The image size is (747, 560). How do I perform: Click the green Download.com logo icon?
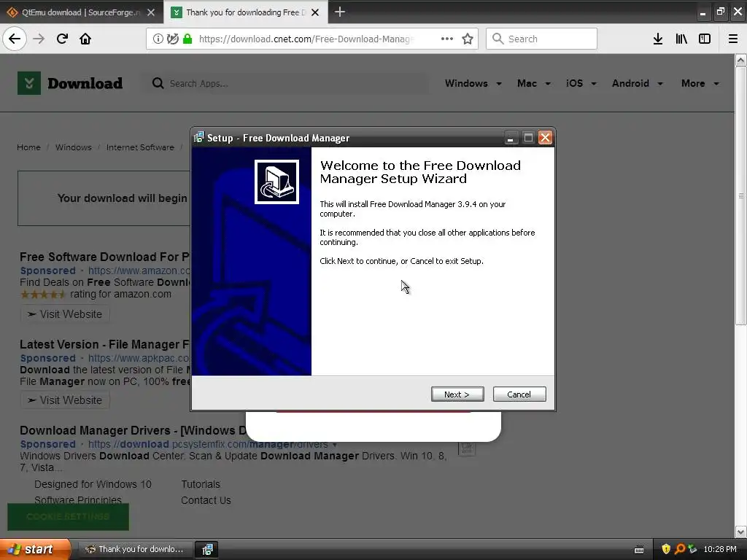click(29, 83)
